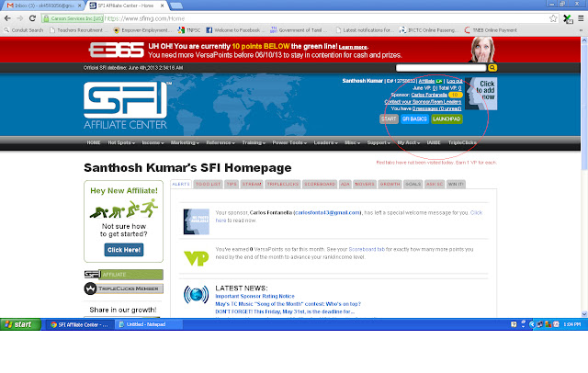The image size is (588, 373).
Task: Select the STREAM tab
Action: 252,184
